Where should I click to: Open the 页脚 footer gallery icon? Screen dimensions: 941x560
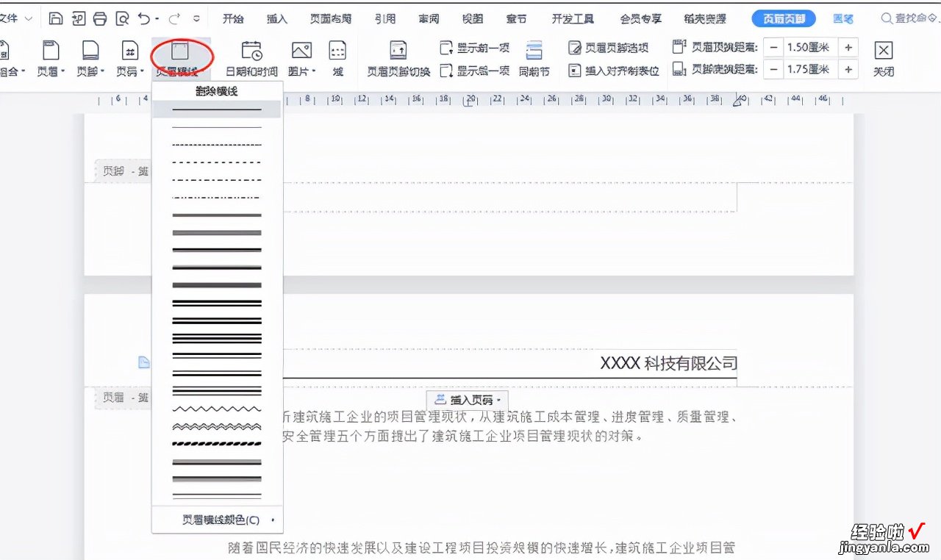point(90,50)
